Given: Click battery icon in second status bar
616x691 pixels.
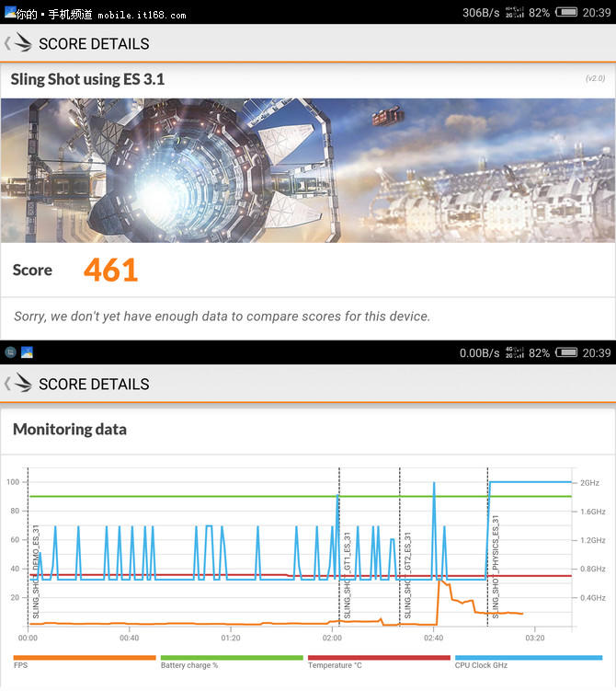Looking at the screenshot, I should pyautogui.click(x=566, y=352).
